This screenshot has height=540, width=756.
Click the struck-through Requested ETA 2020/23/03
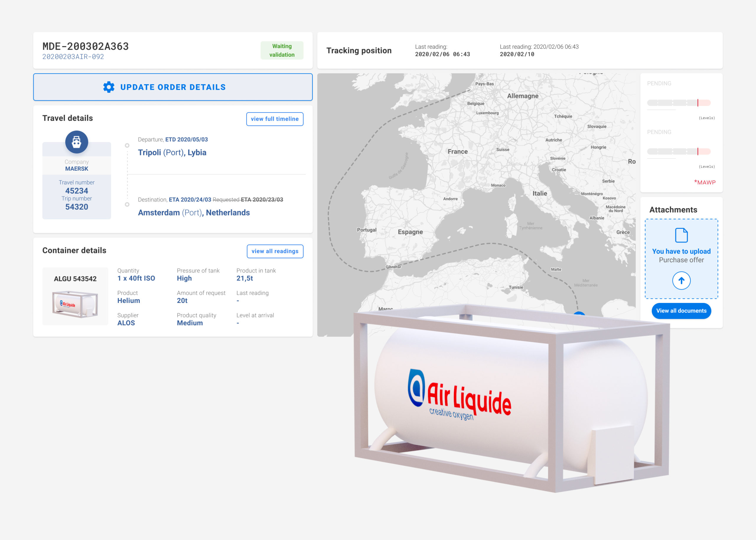point(248,200)
